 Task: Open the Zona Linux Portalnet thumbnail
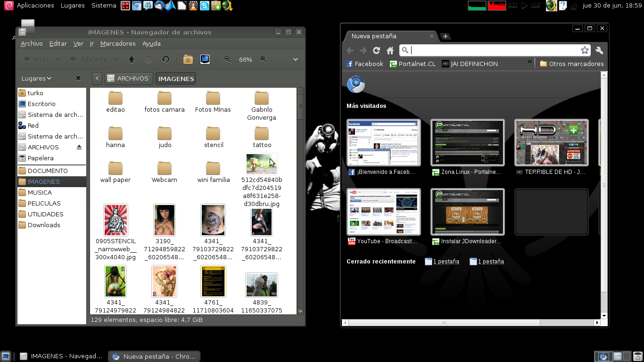tap(468, 142)
